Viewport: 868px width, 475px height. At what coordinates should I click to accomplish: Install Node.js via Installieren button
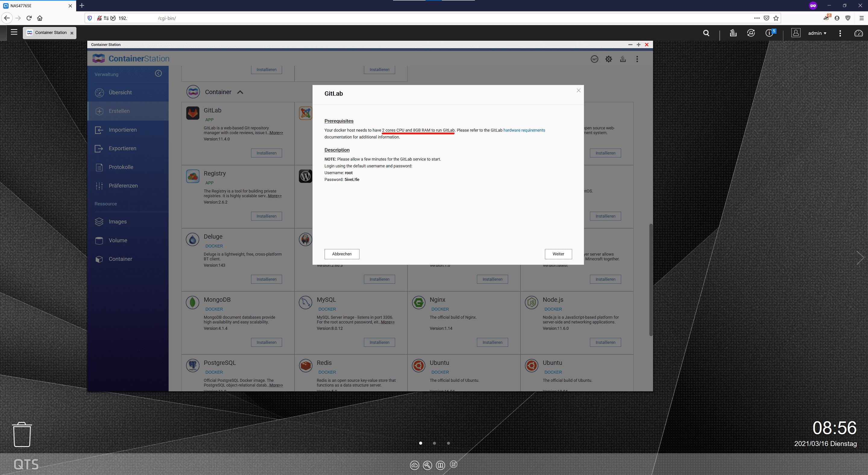[x=605, y=342]
